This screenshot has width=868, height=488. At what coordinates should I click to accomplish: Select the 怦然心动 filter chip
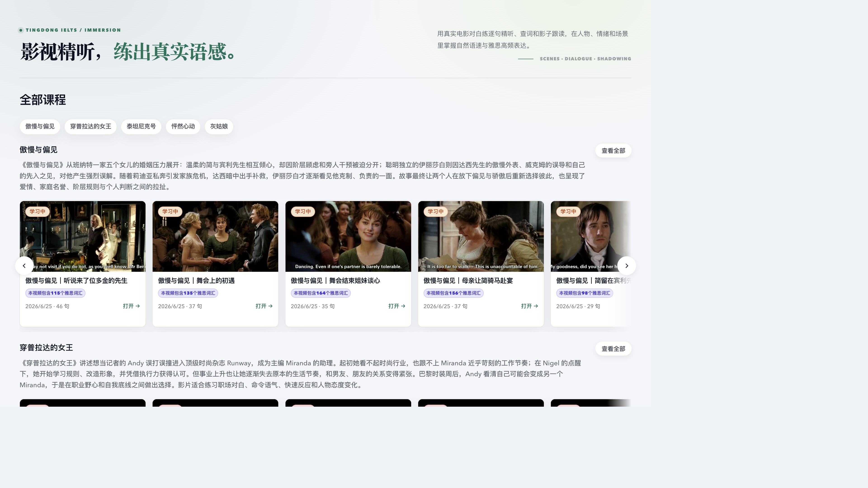(x=183, y=126)
